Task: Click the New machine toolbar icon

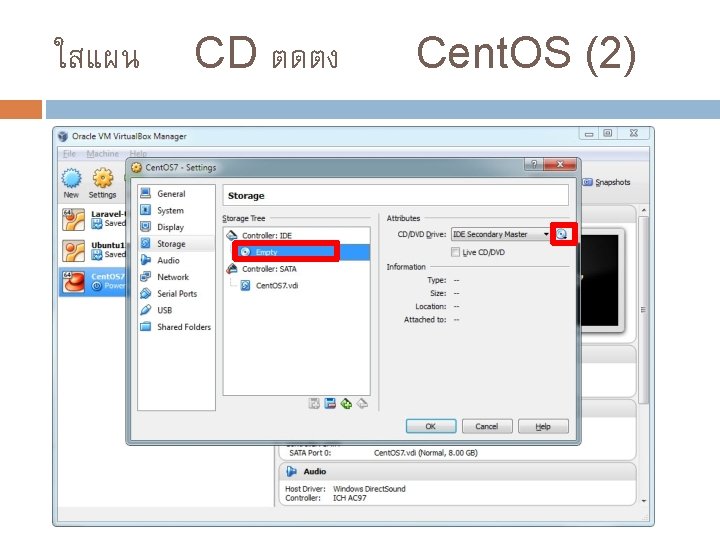Action: [71, 183]
